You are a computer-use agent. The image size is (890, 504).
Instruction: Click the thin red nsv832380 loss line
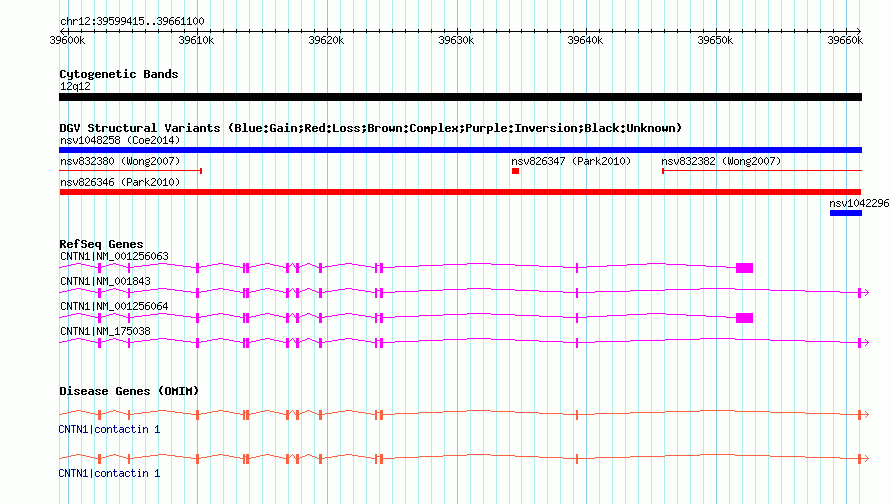[131, 171]
